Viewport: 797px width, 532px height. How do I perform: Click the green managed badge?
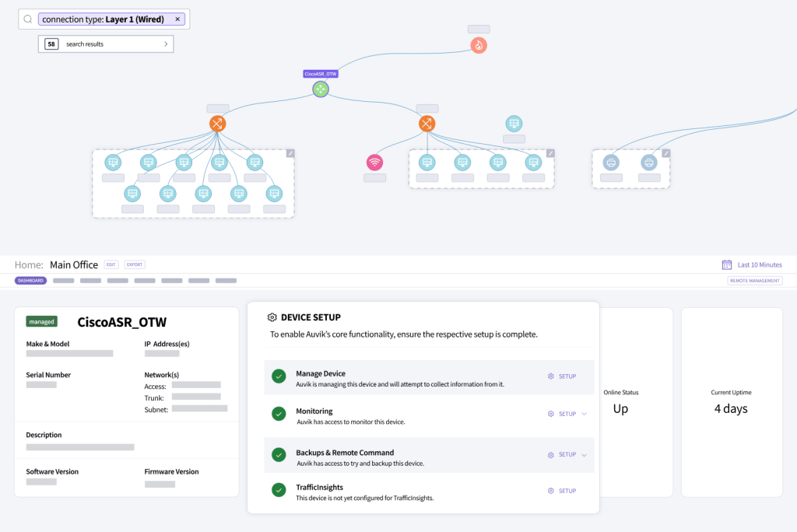(x=42, y=322)
